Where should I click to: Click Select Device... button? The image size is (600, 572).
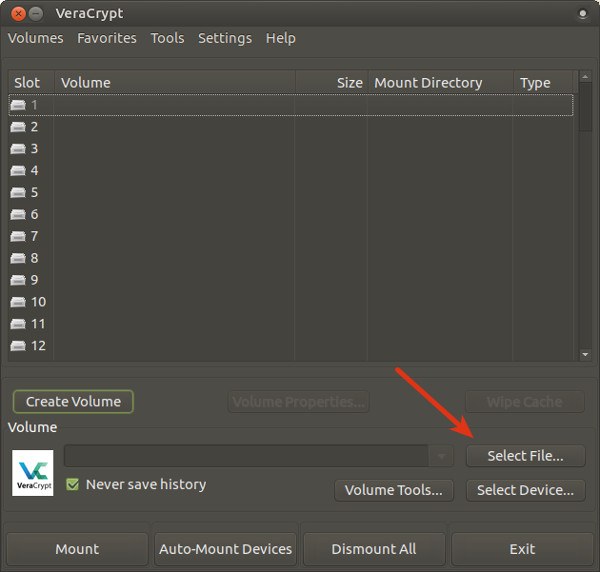coord(525,490)
